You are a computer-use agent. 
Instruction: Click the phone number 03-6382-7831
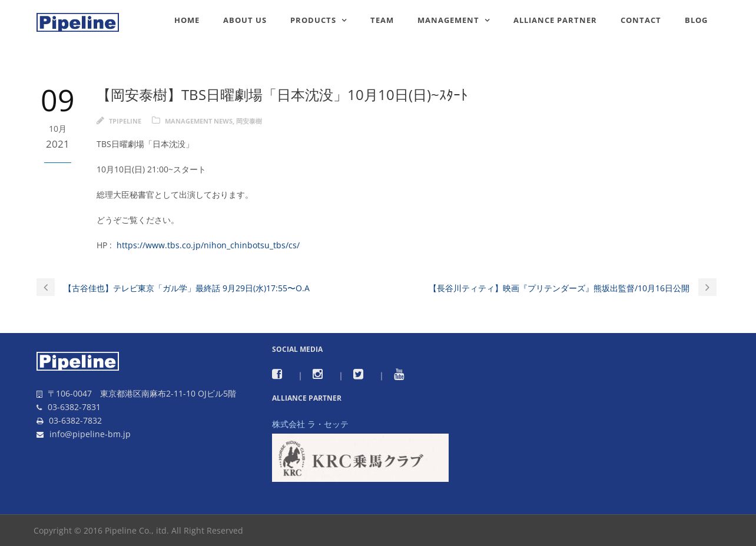[x=74, y=407]
